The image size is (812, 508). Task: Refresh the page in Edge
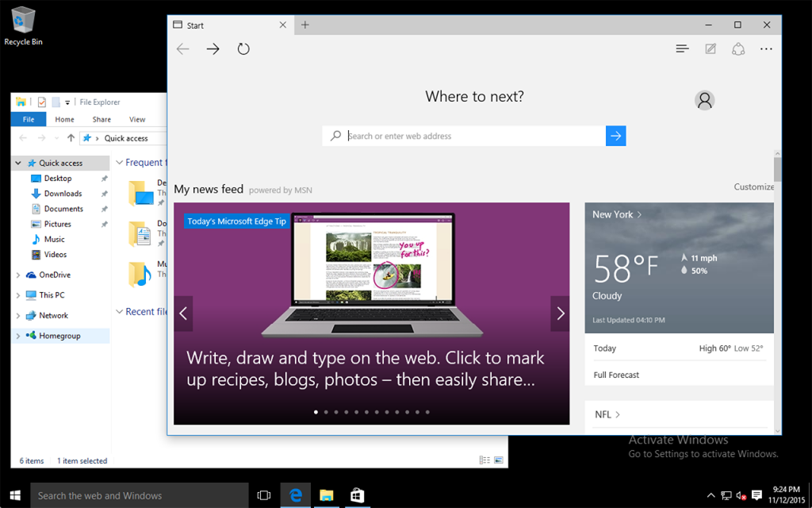[x=243, y=49]
